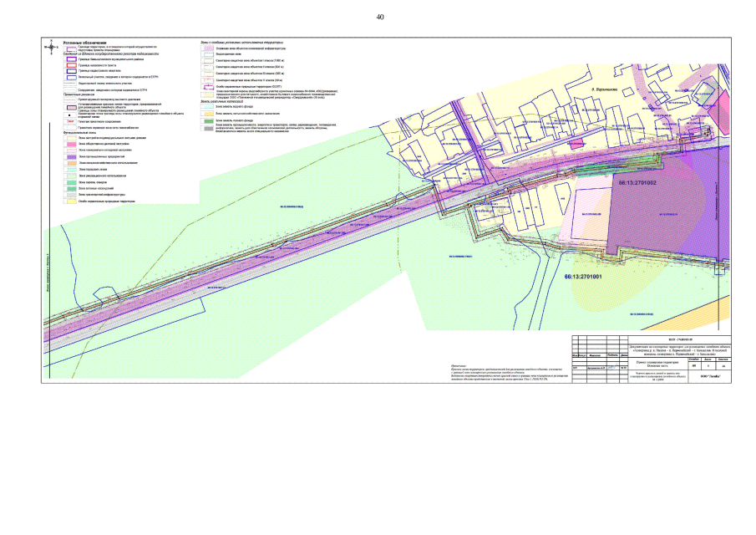Click the pink public-business zone swatch
Viewport: 756px width, 535px height.
pyautogui.click(x=71, y=144)
